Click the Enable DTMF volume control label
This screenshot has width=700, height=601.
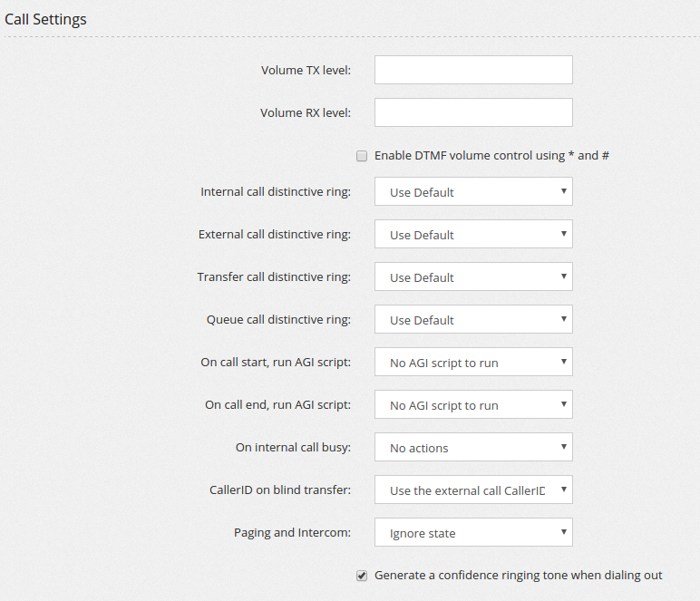(491, 155)
